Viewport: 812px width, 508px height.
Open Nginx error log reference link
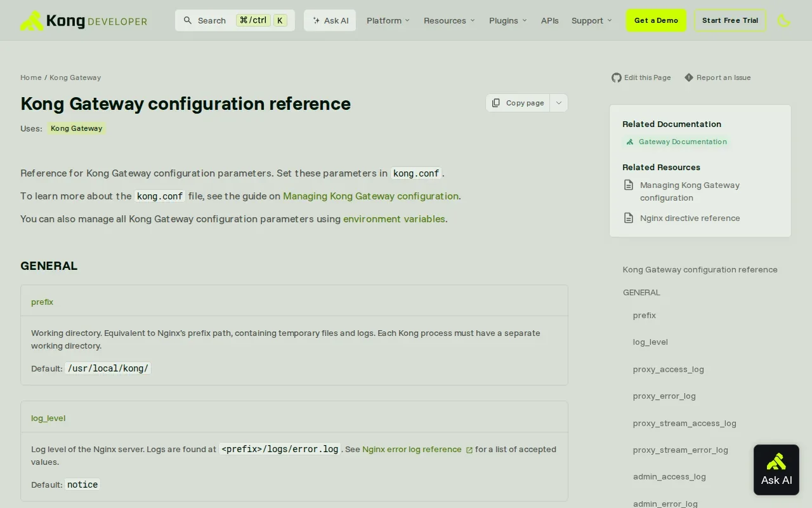coord(412,449)
